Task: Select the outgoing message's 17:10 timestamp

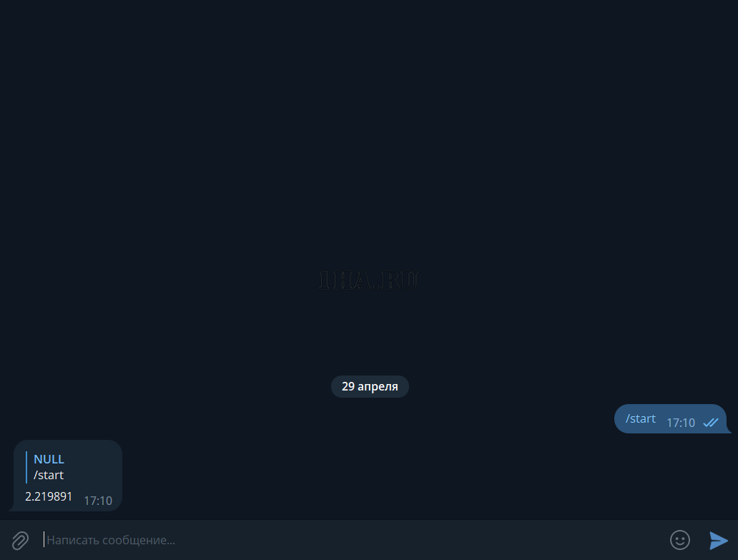Action: point(681,423)
